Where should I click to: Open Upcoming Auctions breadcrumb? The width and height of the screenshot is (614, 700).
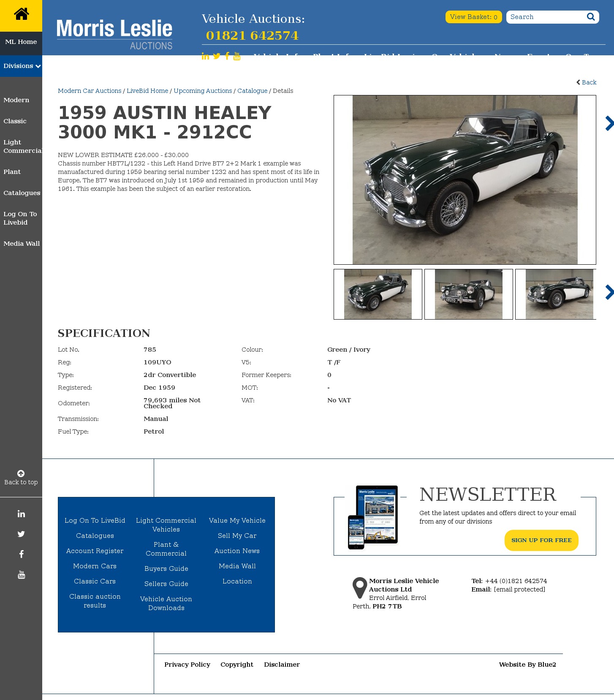click(203, 91)
